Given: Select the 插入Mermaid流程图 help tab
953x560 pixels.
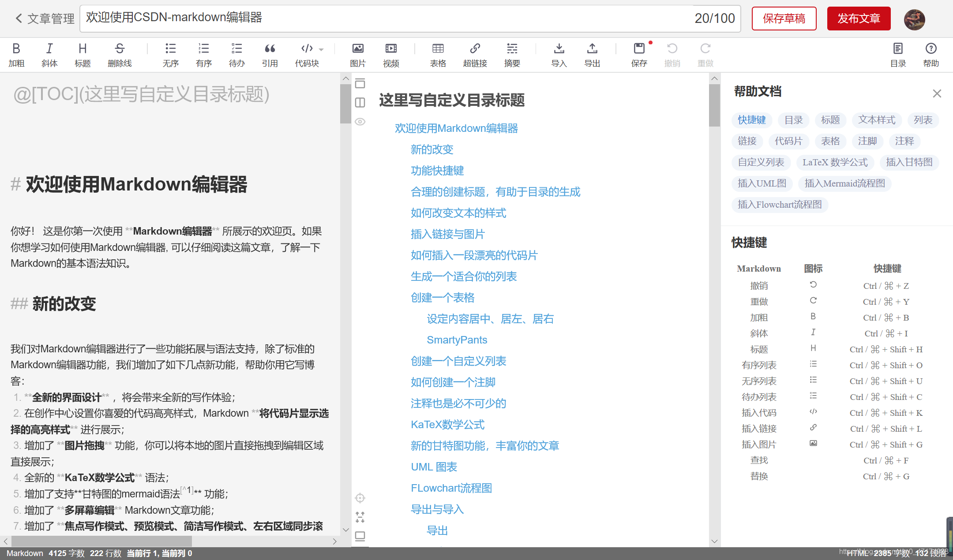Looking at the screenshot, I should [x=844, y=183].
